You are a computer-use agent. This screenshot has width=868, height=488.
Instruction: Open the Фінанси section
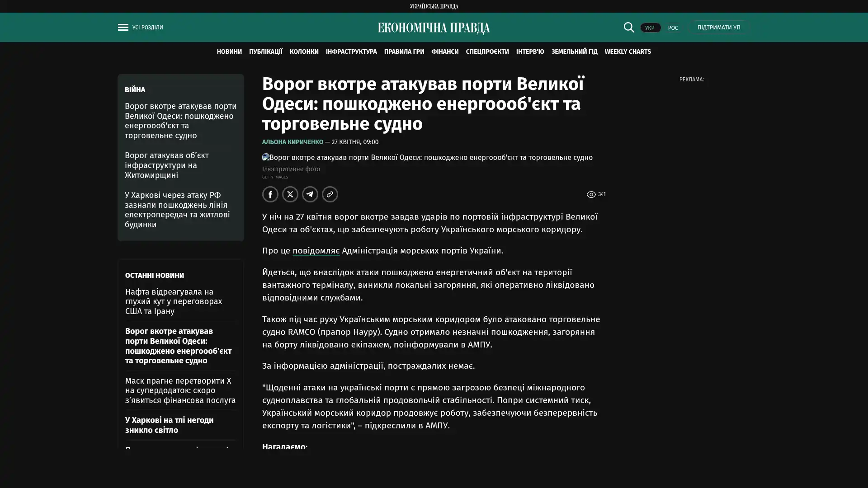[445, 52]
